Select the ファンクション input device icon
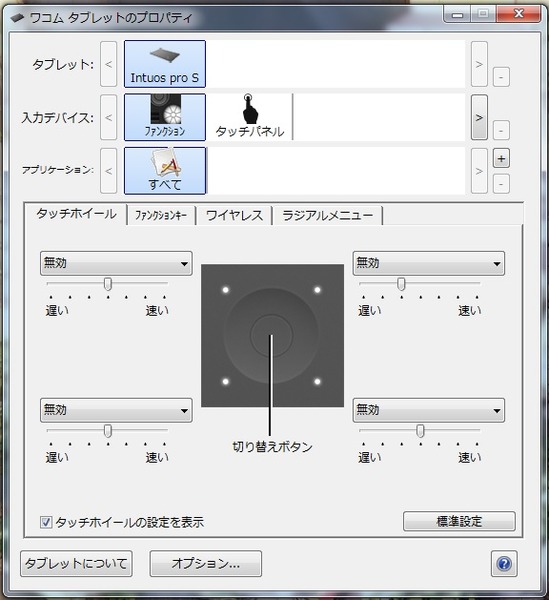The width and height of the screenshot is (549, 600). pyautogui.click(x=165, y=117)
